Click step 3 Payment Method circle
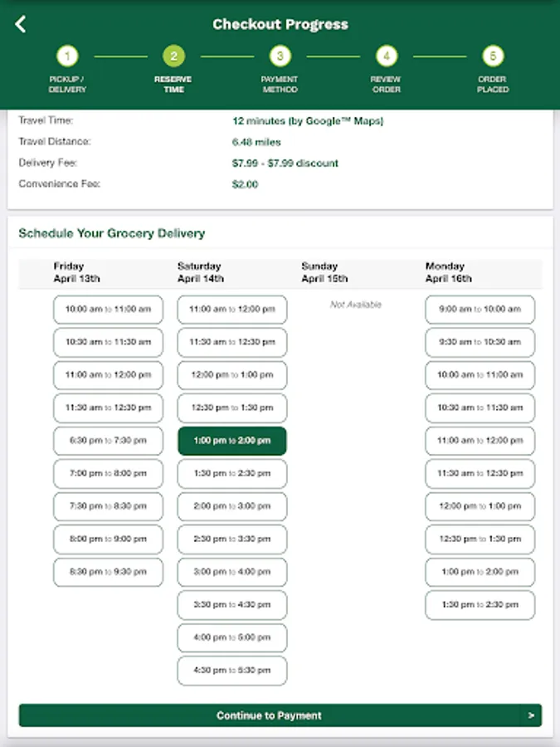This screenshot has height=747, width=560. tap(280, 56)
